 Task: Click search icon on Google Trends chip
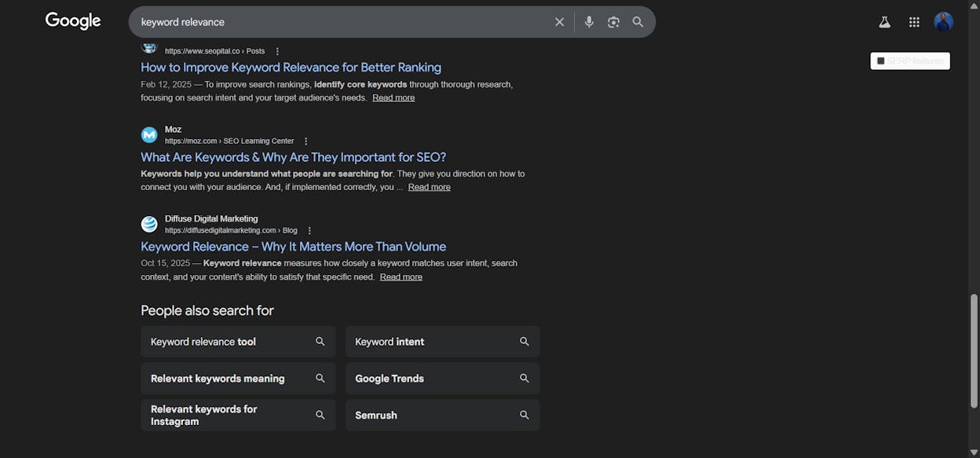tap(525, 379)
